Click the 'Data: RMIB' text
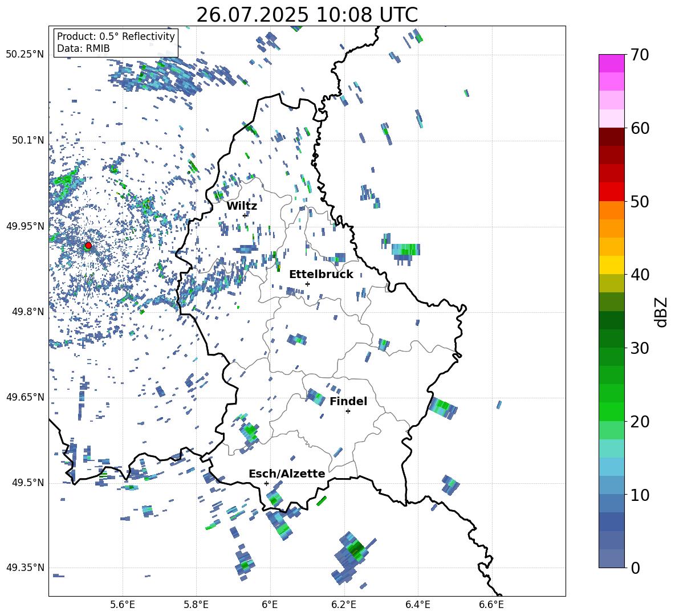 (x=83, y=48)
